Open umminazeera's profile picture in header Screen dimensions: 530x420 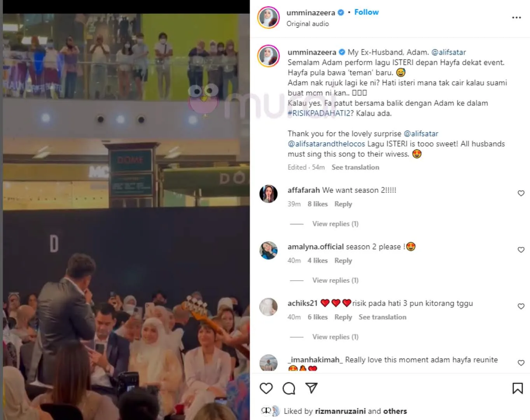coord(268,17)
